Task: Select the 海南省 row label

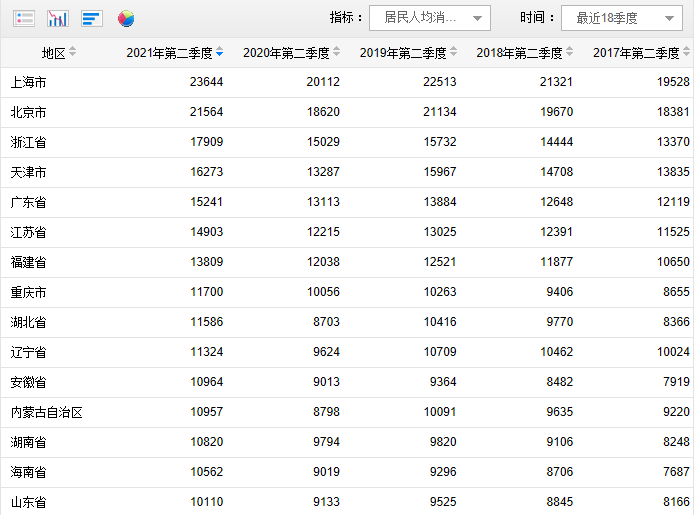Action: coord(28,472)
